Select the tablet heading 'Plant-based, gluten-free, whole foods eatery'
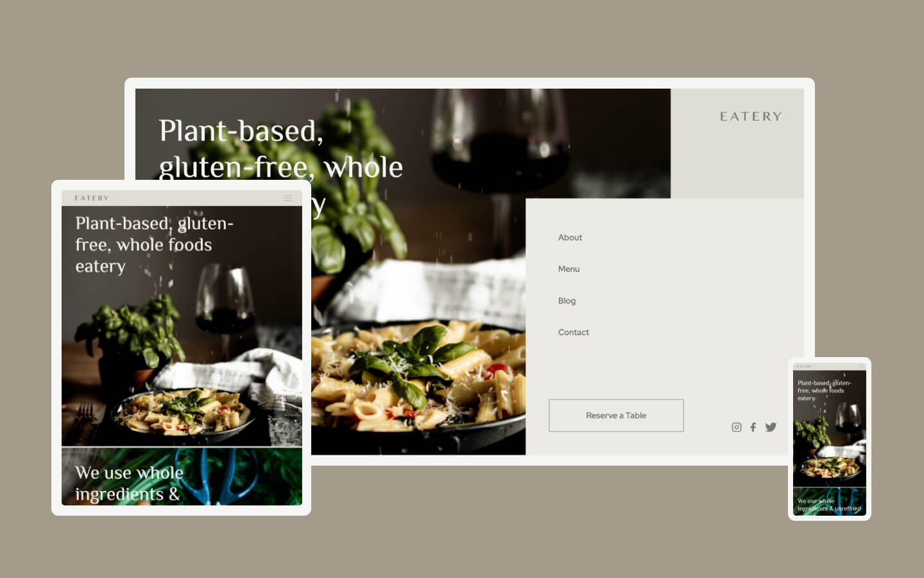This screenshot has width=924, height=578. (154, 245)
